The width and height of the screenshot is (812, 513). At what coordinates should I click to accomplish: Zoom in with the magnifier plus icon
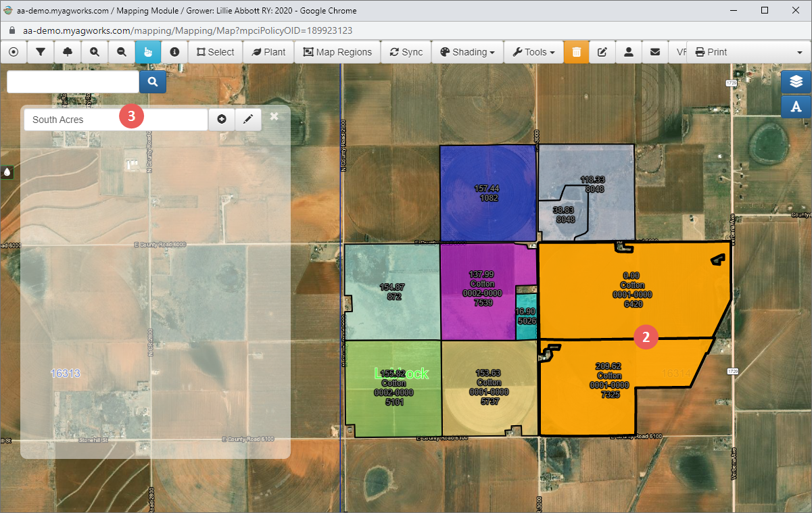95,52
